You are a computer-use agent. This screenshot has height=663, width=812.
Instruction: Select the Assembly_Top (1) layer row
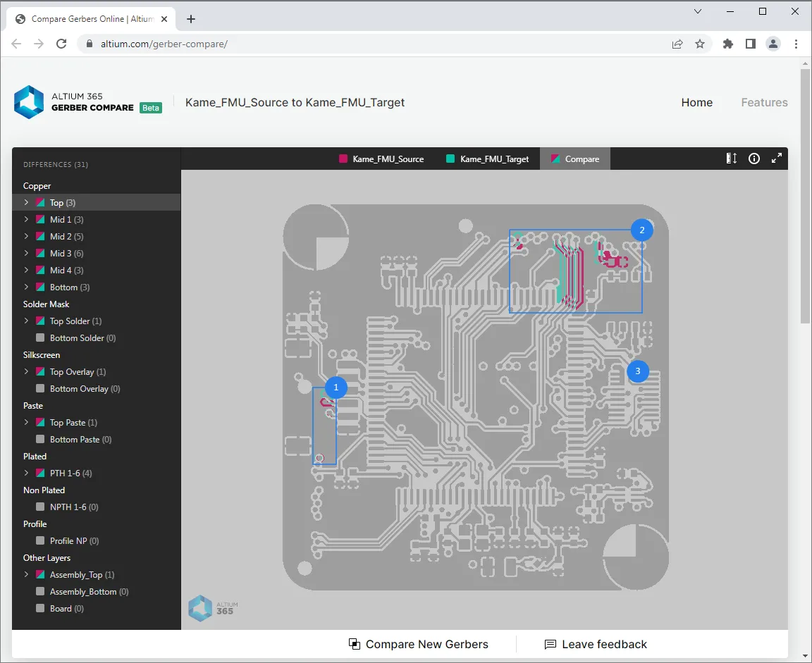click(x=97, y=574)
